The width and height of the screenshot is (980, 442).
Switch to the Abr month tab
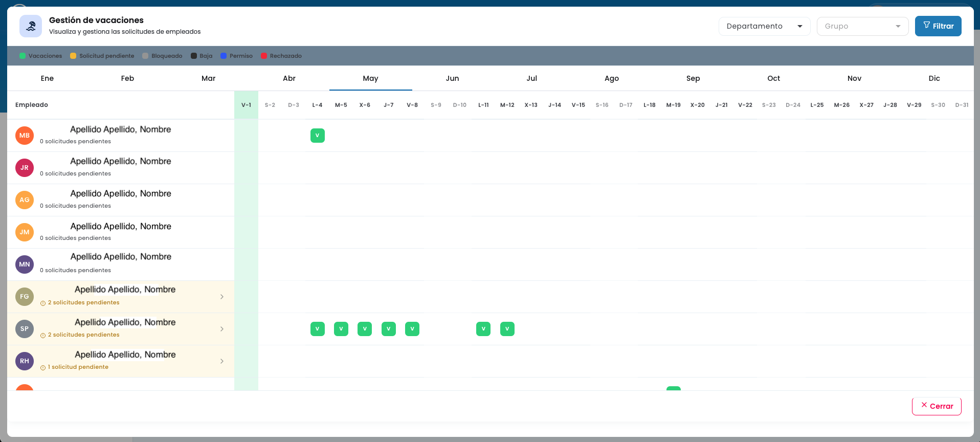point(289,78)
